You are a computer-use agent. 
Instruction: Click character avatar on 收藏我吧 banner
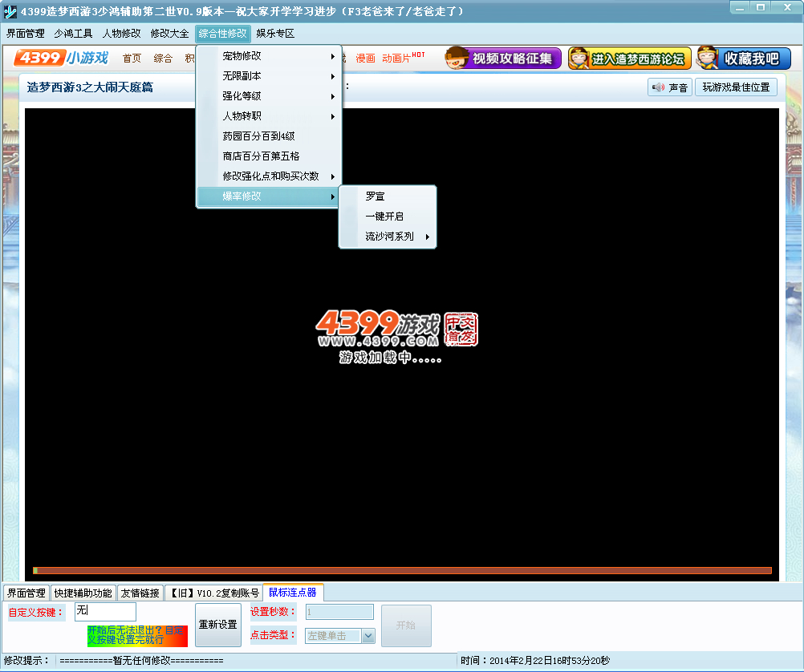[x=708, y=58]
